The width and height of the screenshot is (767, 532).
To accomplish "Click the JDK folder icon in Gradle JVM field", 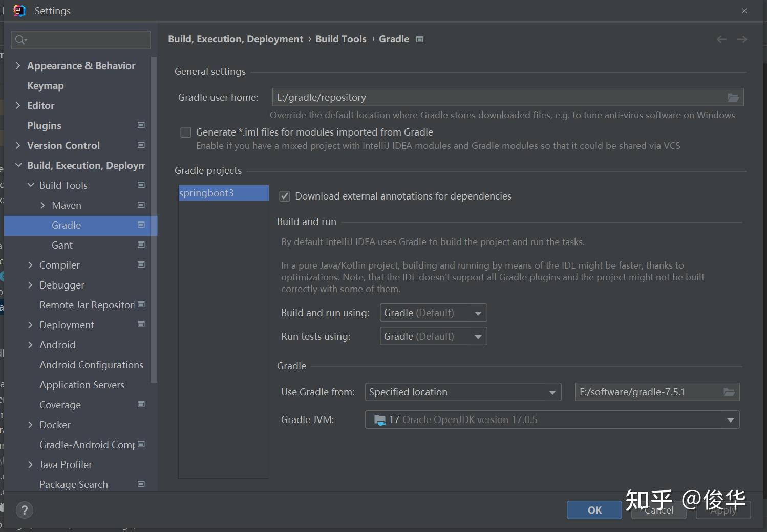I will [x=380, y=420].
